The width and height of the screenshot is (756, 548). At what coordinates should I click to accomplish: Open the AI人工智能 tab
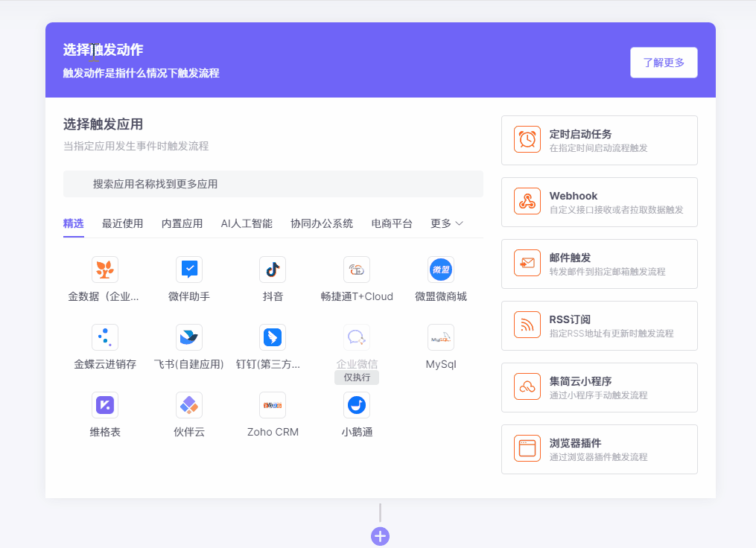(247, 223)
